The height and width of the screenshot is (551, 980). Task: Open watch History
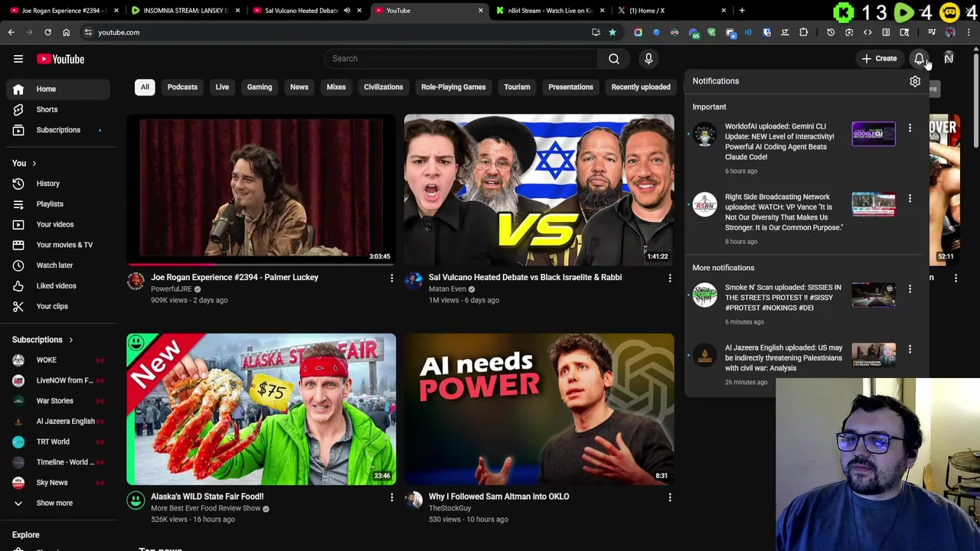coord(58,184)
